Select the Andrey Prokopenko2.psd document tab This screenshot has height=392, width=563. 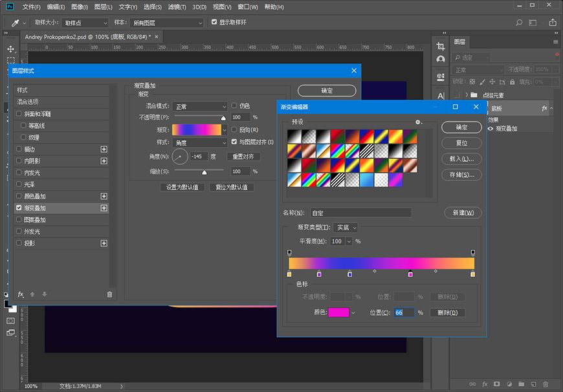pyautogui.click(x=88, y=37)
